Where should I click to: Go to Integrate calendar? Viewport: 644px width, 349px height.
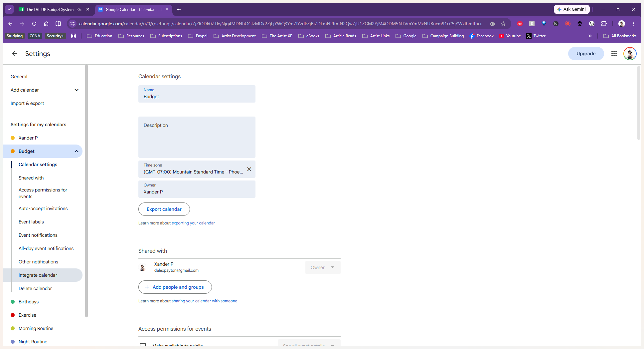43,275
